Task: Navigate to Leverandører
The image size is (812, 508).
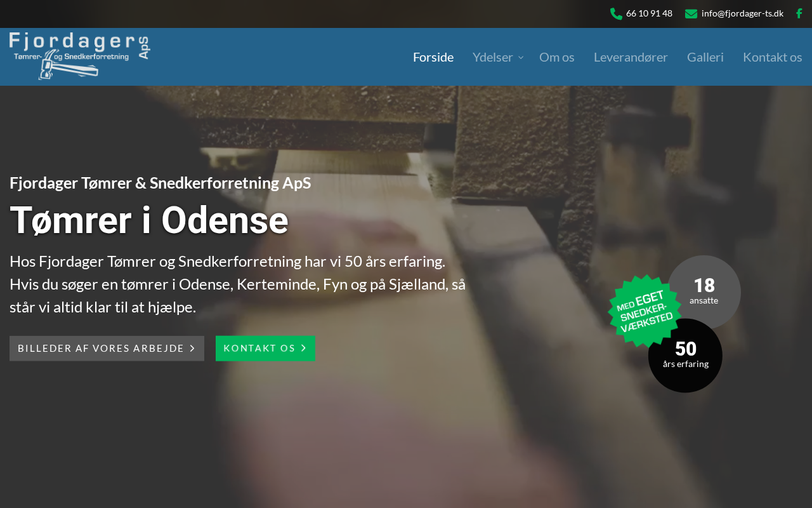Action: pyautogui.click(x=631, y=57)
